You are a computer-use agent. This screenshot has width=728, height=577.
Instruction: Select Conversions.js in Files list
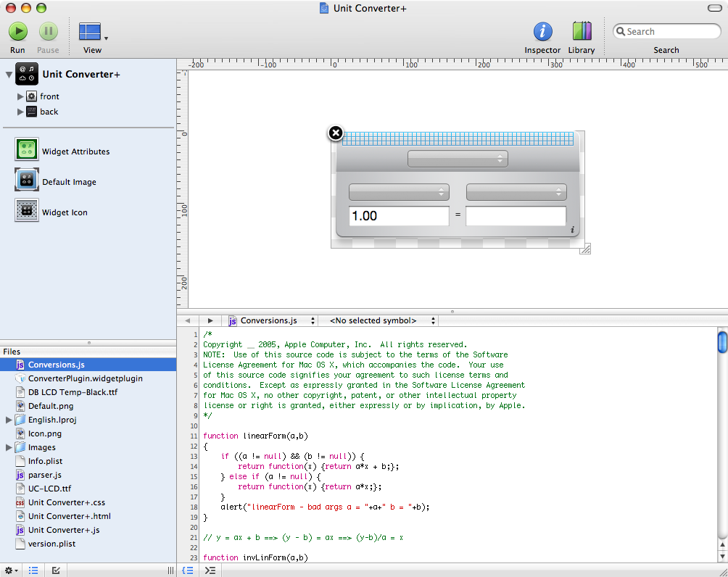[88, 365]
